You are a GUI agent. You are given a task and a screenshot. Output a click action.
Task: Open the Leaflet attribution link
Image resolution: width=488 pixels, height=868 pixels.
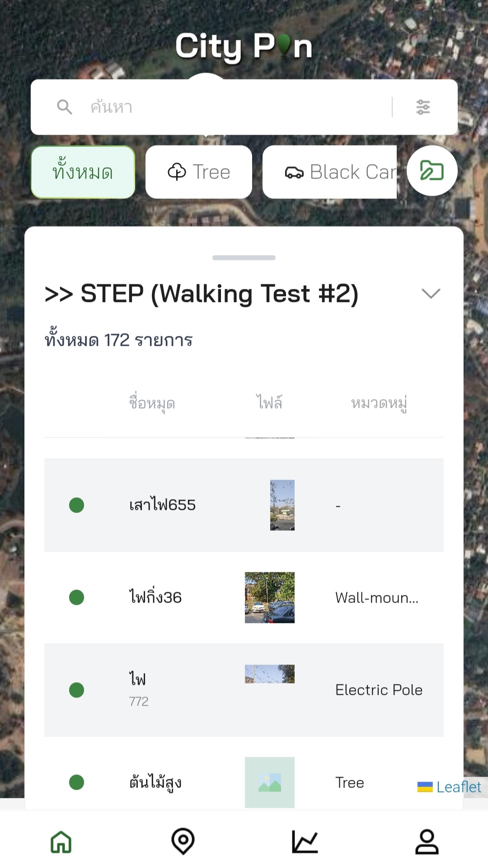coord(458,787)
